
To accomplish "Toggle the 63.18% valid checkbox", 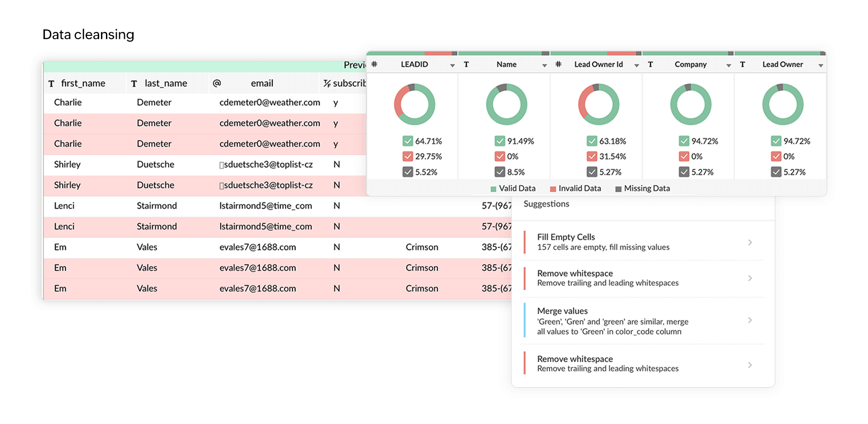I will click(592, 141).
